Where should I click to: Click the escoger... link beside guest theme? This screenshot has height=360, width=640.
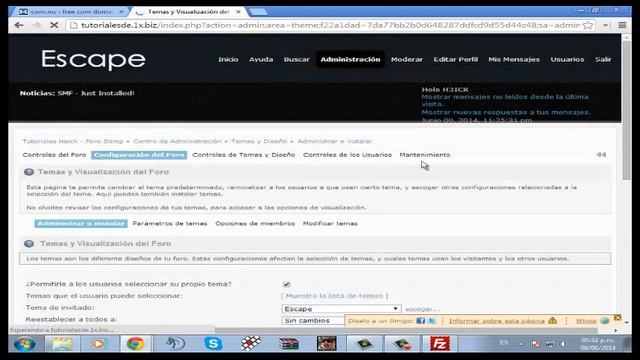(422, 309)
